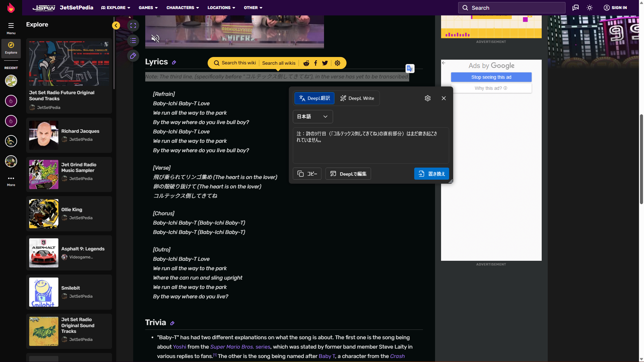644x362 pixels.
Task: Share selection on Reddit icon
Action: point(306,63)
